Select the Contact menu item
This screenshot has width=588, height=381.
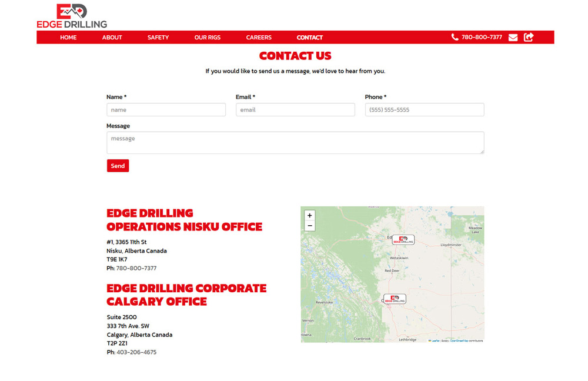coord(310,38)
